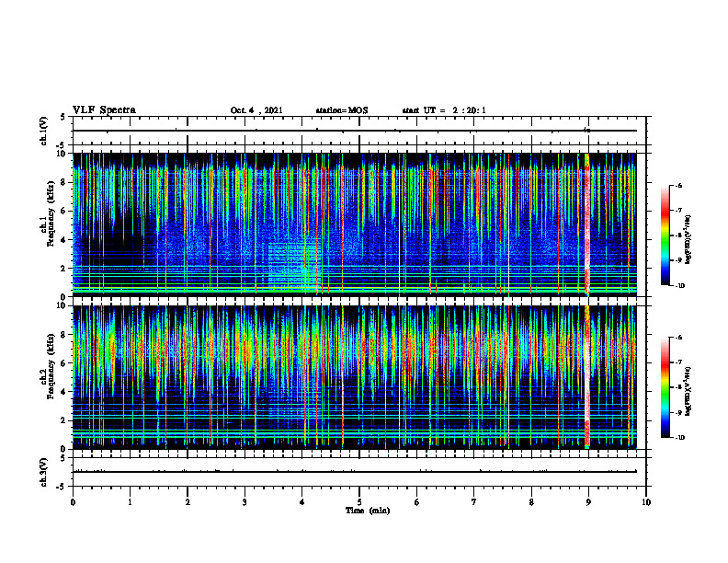Click the light-blue patch near minute 4 in ch.1 spectrogram
Screen dimensions: 728x563
(294, 267)
